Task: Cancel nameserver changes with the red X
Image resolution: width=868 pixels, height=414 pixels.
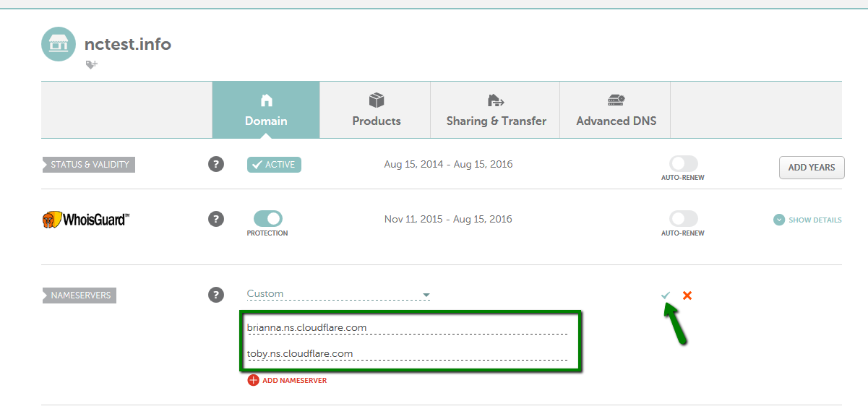Action: click(687, 296)
